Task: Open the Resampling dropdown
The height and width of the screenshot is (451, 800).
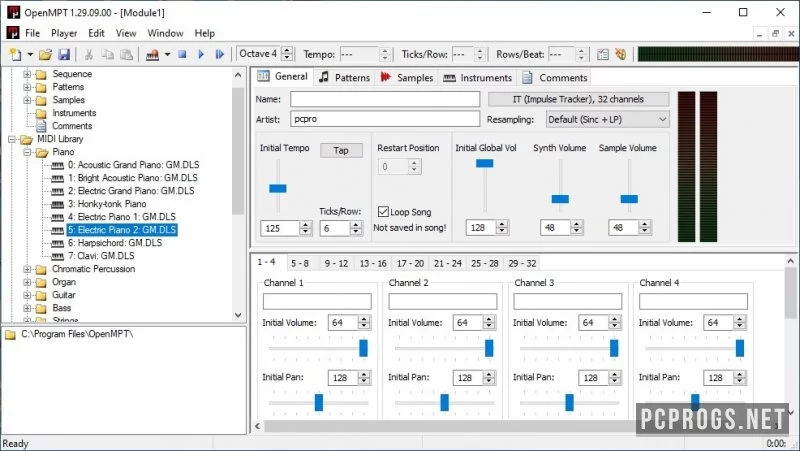Action: [607, 119]
